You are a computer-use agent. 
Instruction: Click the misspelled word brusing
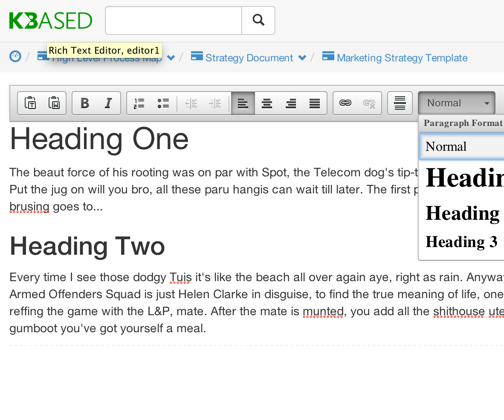pos(29,207)
